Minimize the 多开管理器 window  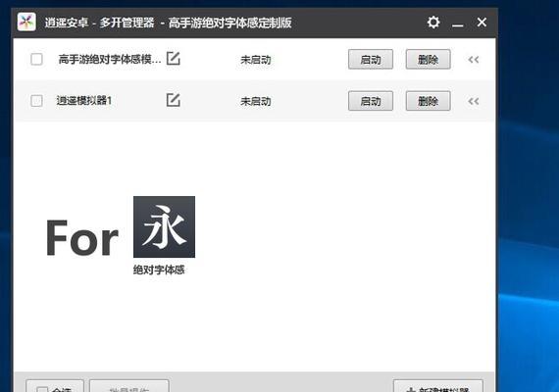(x=458, y=24)
